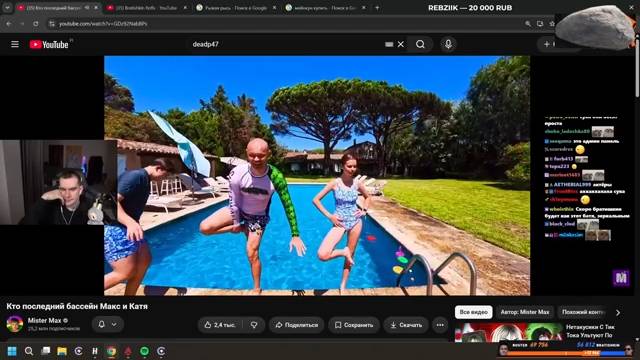The height and width of the screenshot is (360, 640).
Task: Expand the notification options chevron
Action: 114,324
